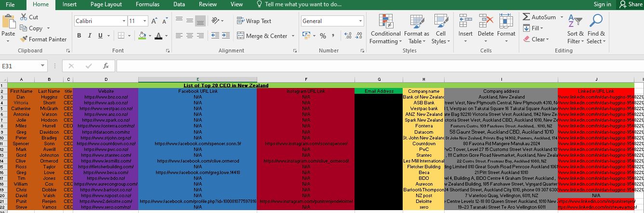Toggle Bold formatting
The image size is (644, 213).
point(79,36)
